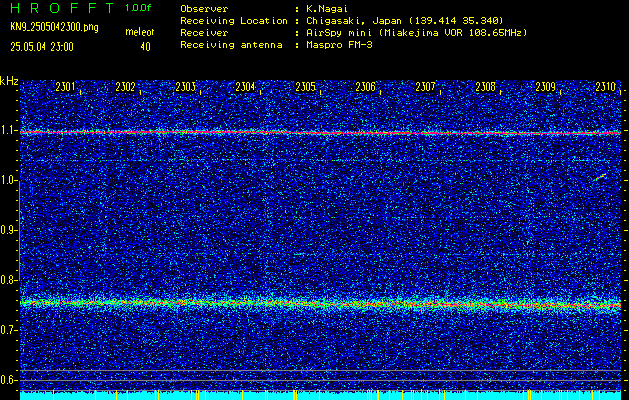Select the file name KN9_2505042300.png

point(54,27)
